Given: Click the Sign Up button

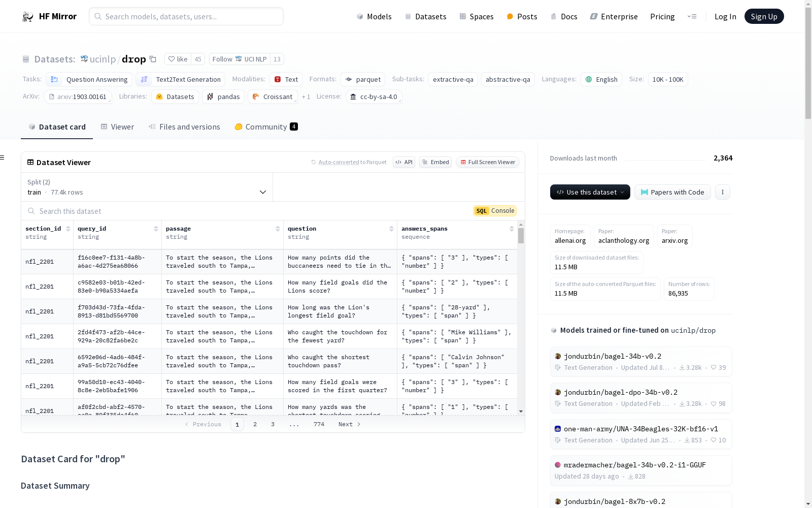Looking at the screenshot, I should 764,16.
